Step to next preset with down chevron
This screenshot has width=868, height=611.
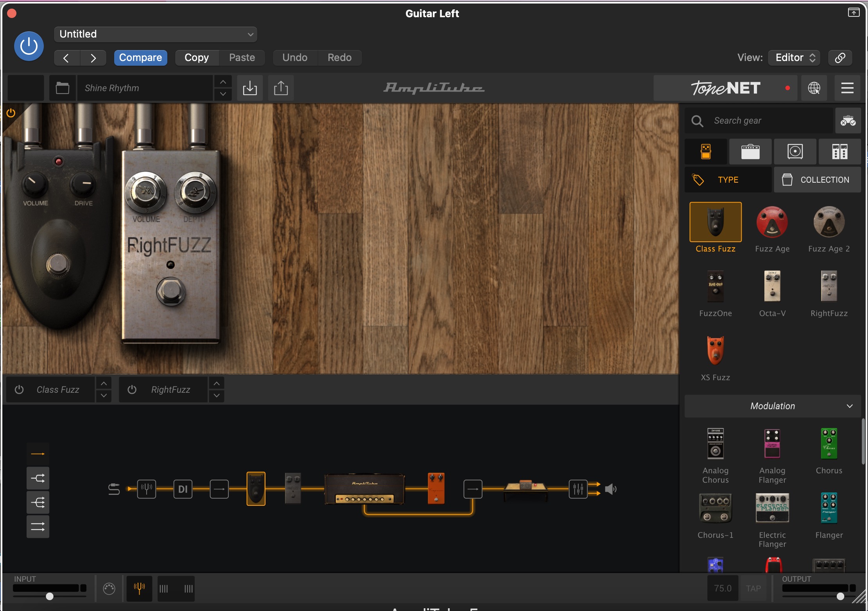point(223,94)
